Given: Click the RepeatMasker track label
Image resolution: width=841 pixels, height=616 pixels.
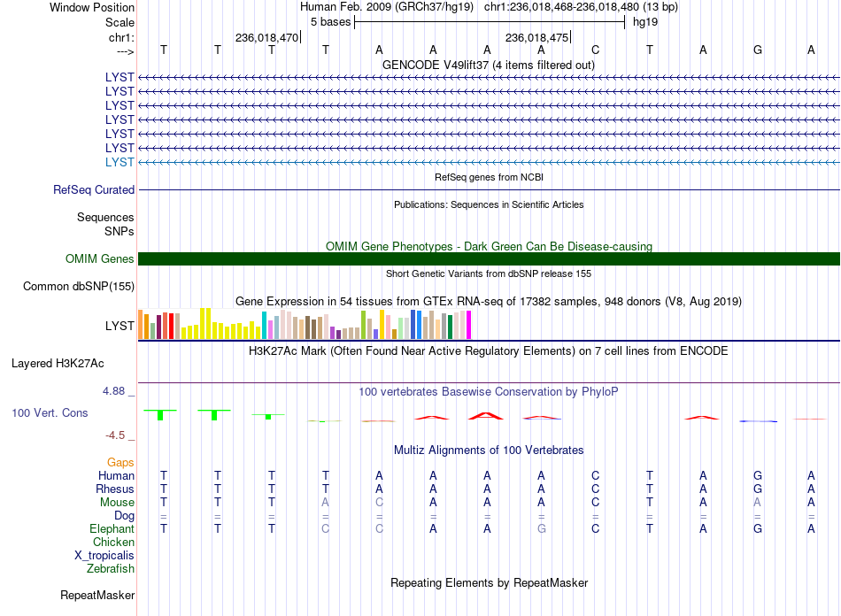Looking at the screenshot, I should click(97, 595).
